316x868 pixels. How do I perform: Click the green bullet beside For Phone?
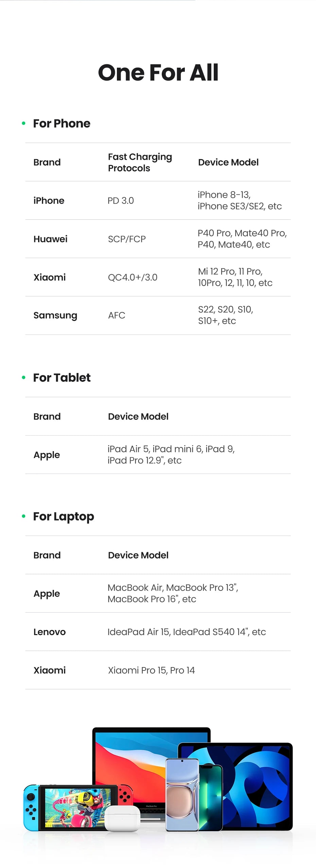click(23, 123)
